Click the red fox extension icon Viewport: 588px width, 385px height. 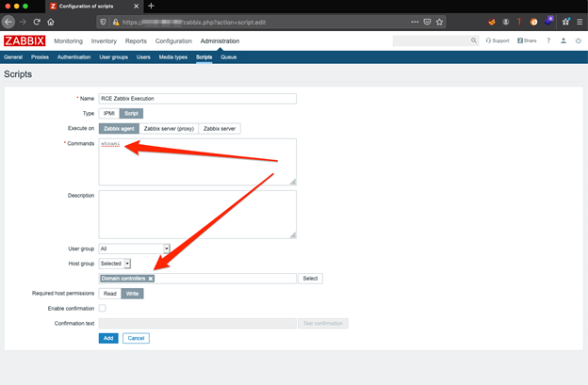(492, 22)
